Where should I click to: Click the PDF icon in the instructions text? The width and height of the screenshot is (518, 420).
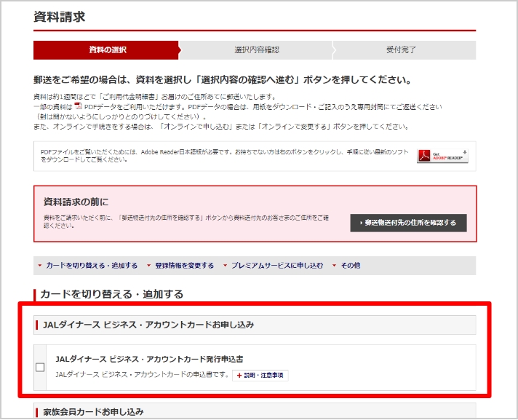(x=78, y=106)
